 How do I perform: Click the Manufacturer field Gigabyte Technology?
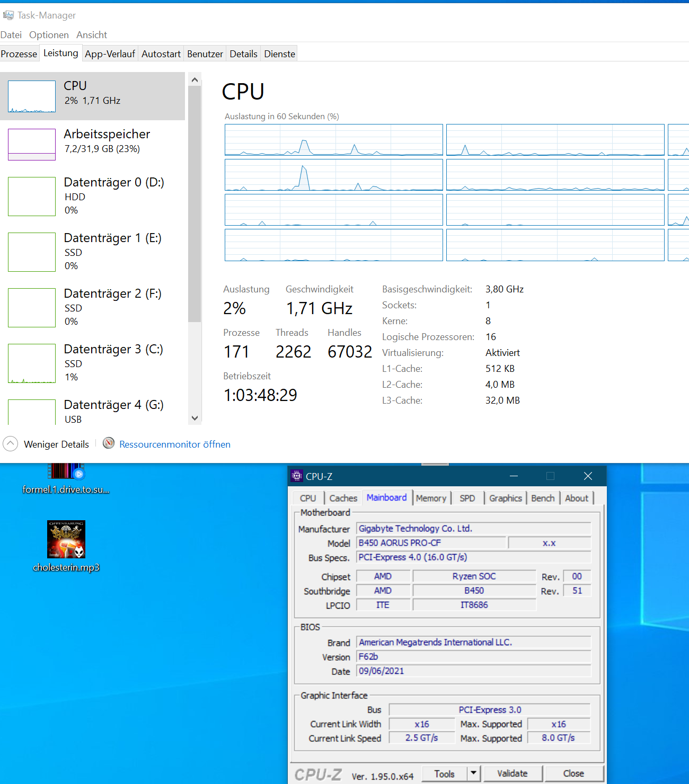[x=474, y=529]
